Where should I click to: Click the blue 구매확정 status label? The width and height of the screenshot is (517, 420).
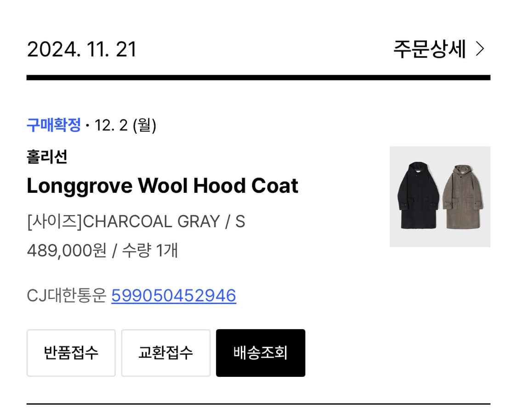click(54, 125)
